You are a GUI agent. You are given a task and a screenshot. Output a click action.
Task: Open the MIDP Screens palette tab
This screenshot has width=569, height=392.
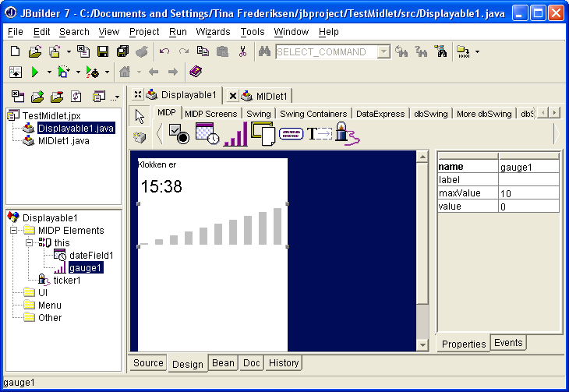pyautogui.click(x=210, y=114)
